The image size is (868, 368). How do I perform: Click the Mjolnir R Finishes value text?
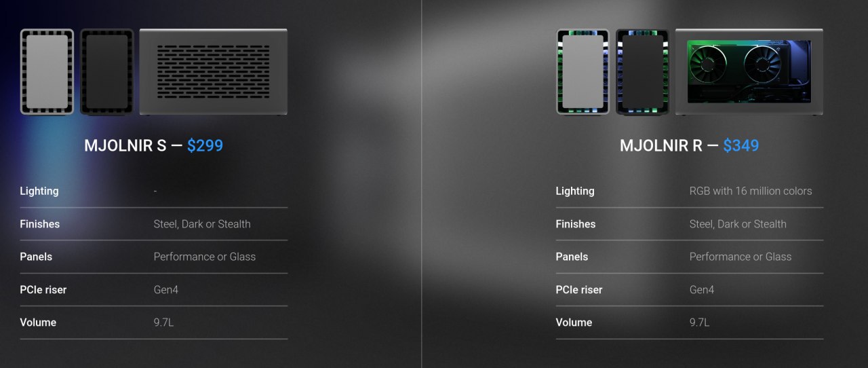(738, 224)
